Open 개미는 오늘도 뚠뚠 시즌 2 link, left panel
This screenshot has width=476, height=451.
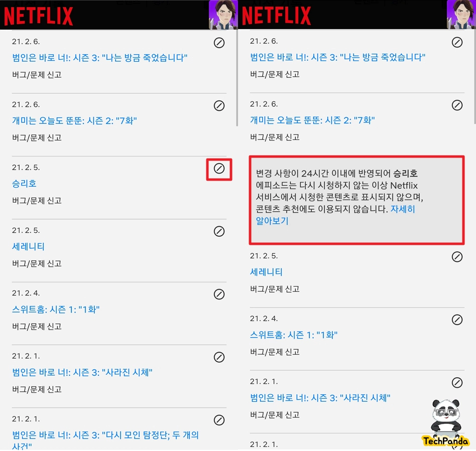tap(74, 121)
